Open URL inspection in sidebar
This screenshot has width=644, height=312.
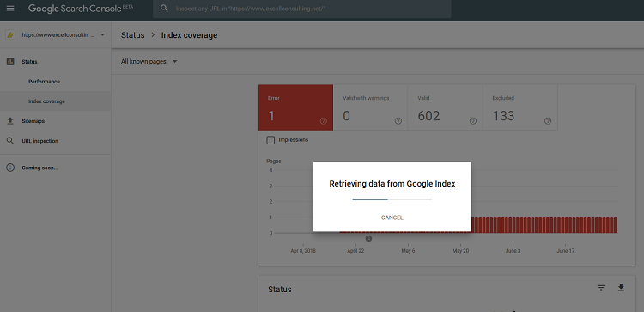(x=39, y=141)
